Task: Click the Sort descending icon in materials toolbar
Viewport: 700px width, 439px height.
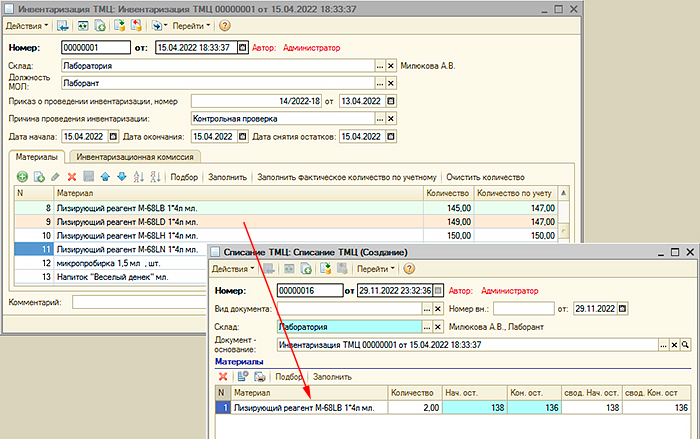Action: 153,176
